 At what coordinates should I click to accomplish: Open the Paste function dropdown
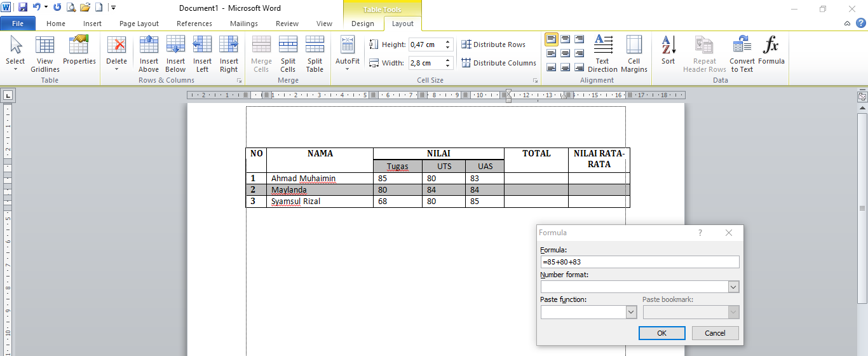631,312
